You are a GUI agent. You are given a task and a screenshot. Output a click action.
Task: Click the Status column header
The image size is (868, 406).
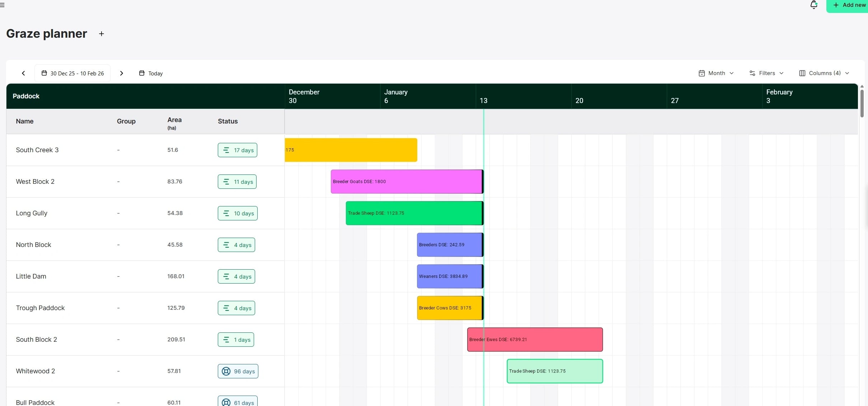click(227, 121)
